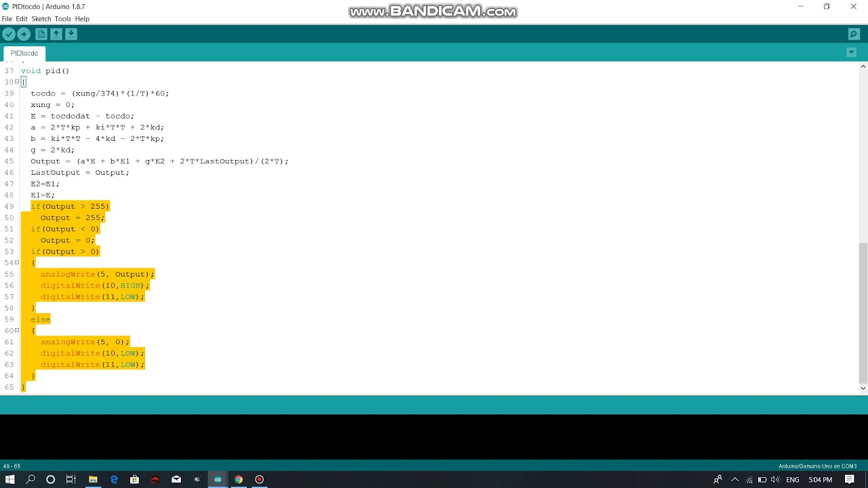Click the 'digitalWrite(10,HIGH);' line
This screenshot has width=868, height=488.
pos(95,285)
